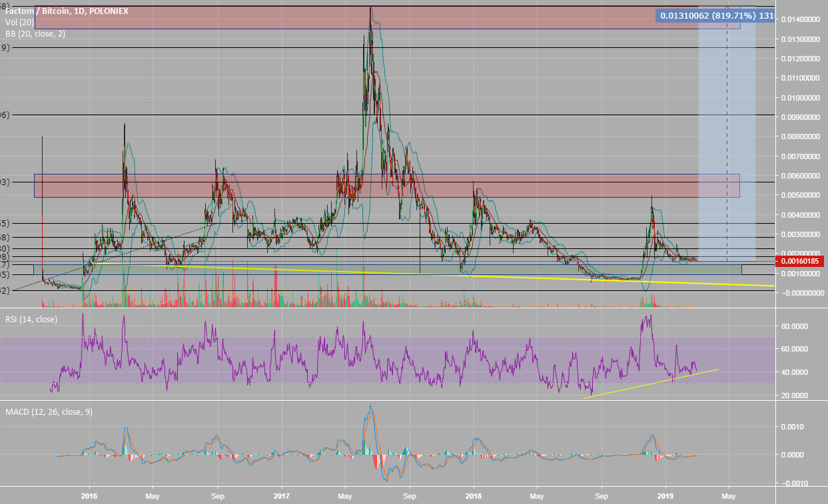828x504 pixels.
Task: Click the Sep label just before 2019
Action: click(x=602, y=496)
